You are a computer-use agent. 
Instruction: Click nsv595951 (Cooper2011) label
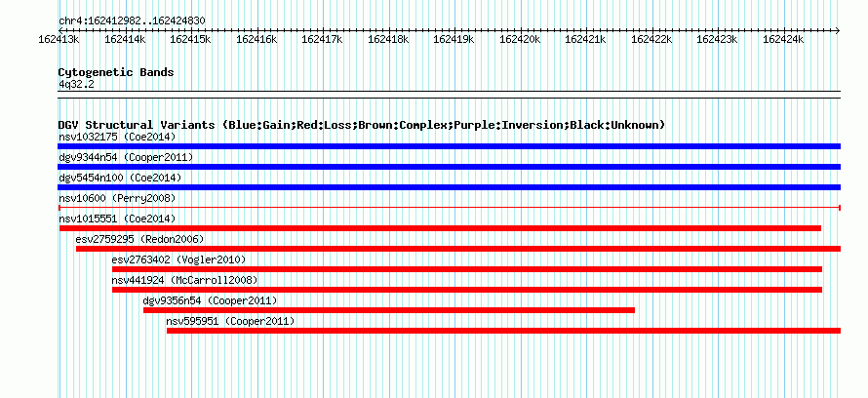click(x=230, y=321)
